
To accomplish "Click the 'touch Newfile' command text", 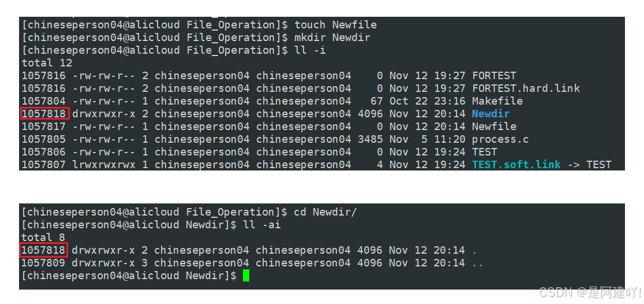I will (x=335, y=25).
